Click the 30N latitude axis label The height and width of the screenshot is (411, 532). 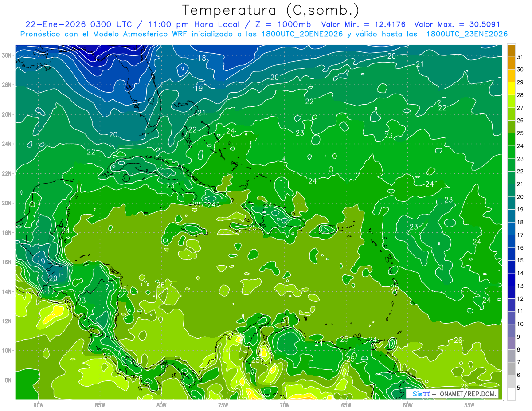(x=8, y=55)
